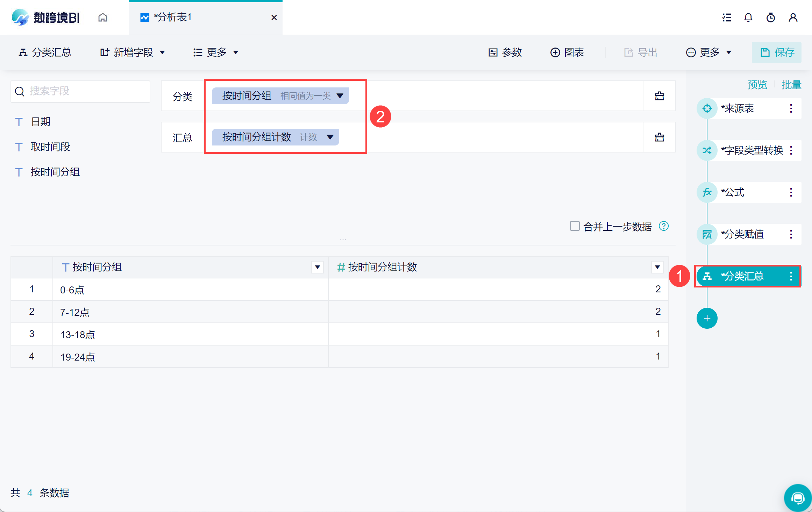
Task: Open the 按时间分组 classification dropdown arrow
Action: pyautogui.click(x=340, y=96)
